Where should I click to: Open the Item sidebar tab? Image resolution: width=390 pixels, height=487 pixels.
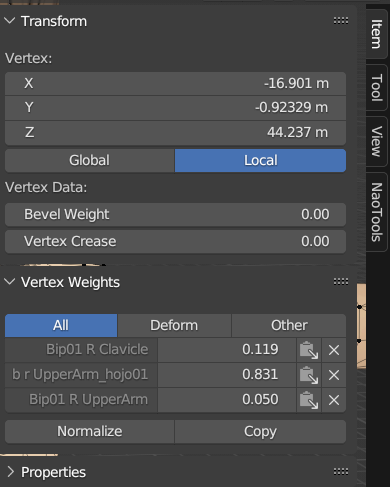click(x=377, y=33)
